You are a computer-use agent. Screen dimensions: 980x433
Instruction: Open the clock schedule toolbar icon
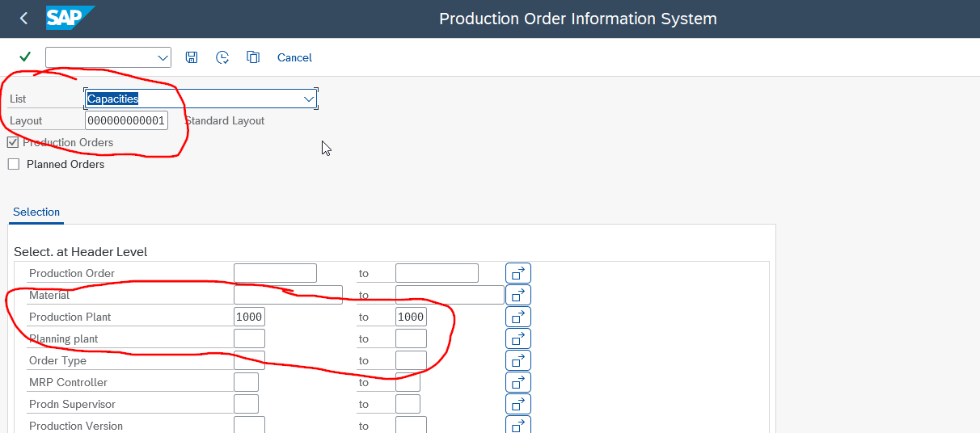(222, 57)
